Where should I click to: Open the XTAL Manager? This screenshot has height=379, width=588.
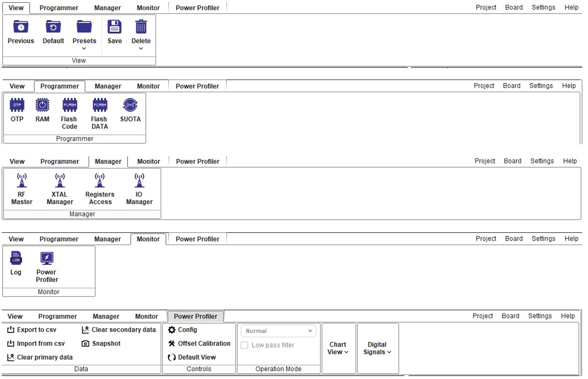(x=60, y=181)
